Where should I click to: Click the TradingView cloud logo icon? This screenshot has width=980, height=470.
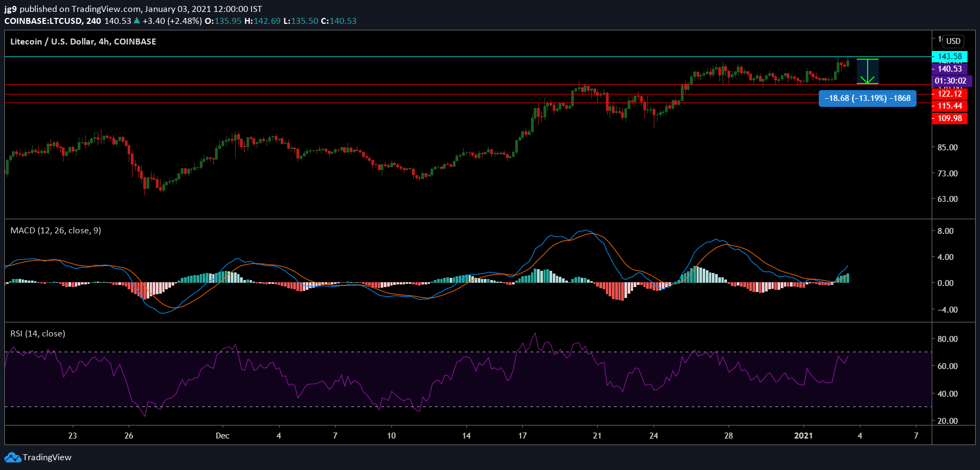click(13, 458)
